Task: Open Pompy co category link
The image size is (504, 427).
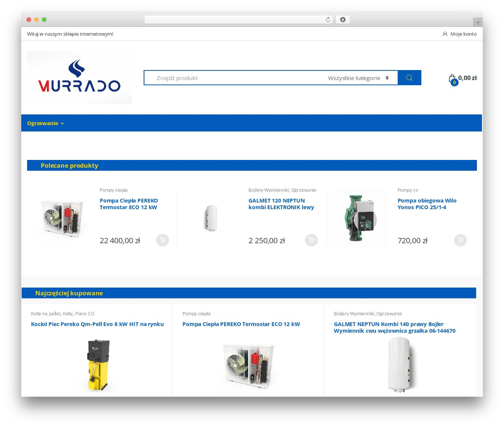Action: (x=408, y=190)
